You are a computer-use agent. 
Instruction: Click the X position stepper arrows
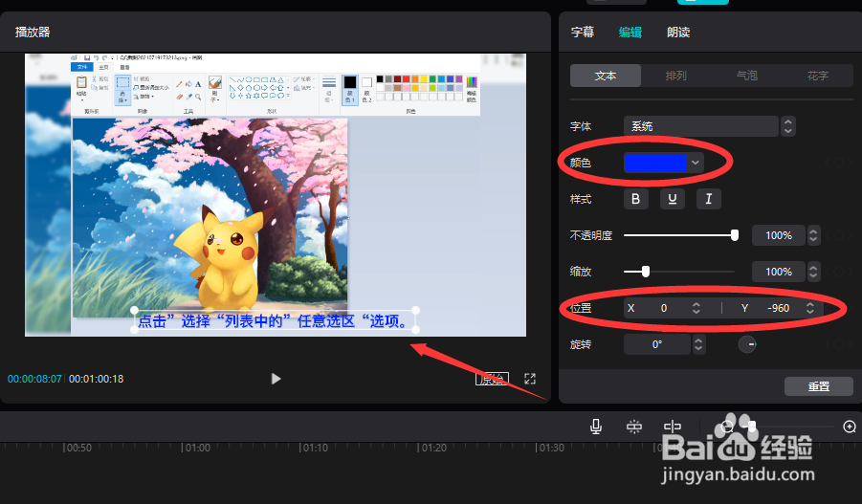(696, 308)
